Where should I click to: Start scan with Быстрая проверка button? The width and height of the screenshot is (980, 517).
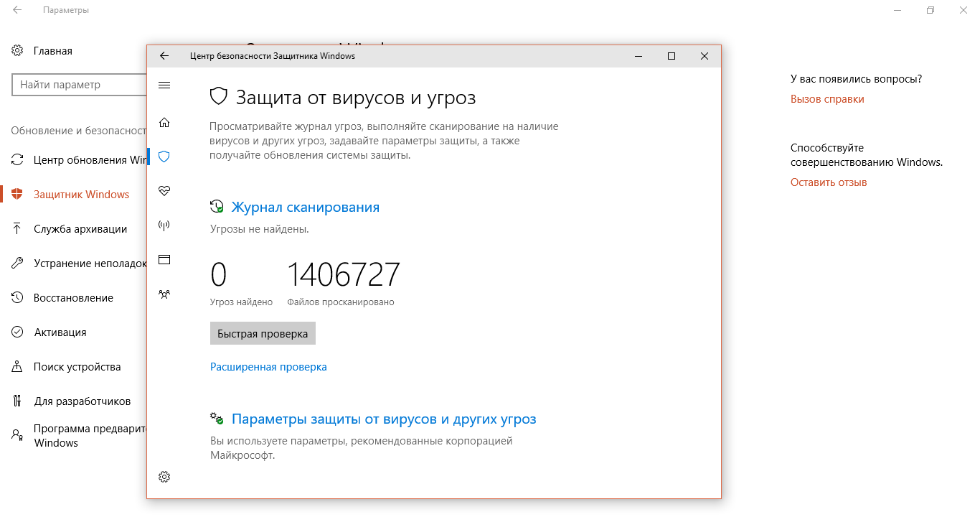coord(263,334)
